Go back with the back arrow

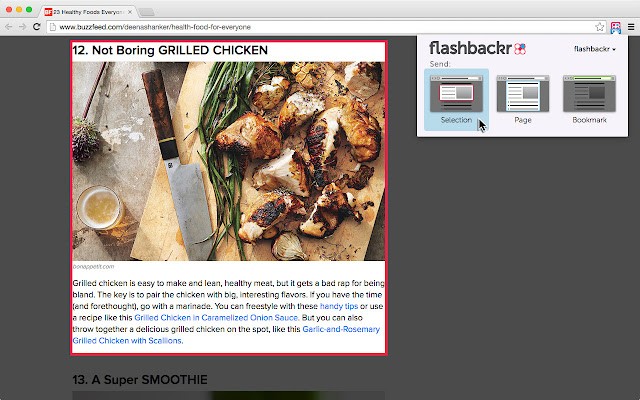point(9,27)
